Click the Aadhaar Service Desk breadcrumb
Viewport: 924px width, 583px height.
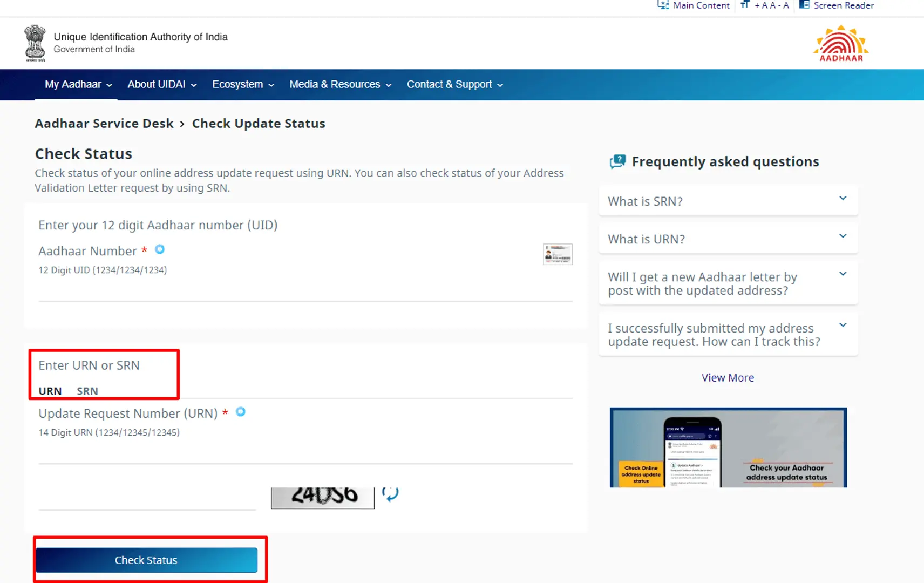pos(104,123)
